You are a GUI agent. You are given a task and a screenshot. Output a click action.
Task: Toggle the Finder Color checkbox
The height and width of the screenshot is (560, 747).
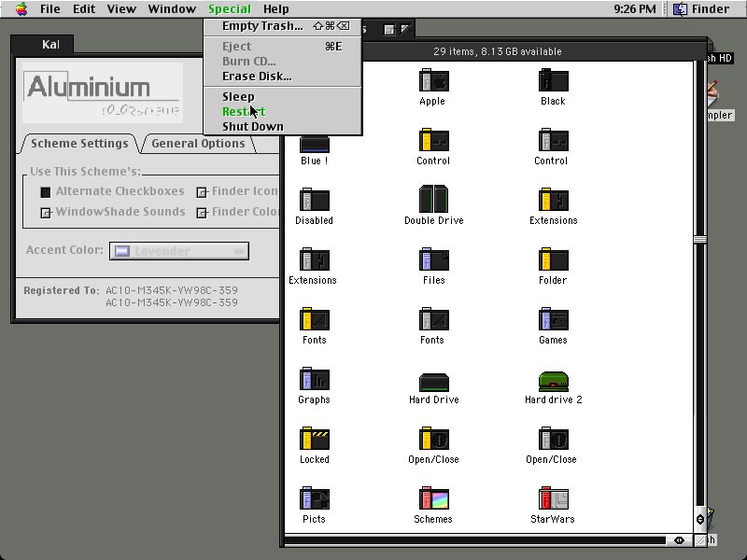[x=202, y=213]
